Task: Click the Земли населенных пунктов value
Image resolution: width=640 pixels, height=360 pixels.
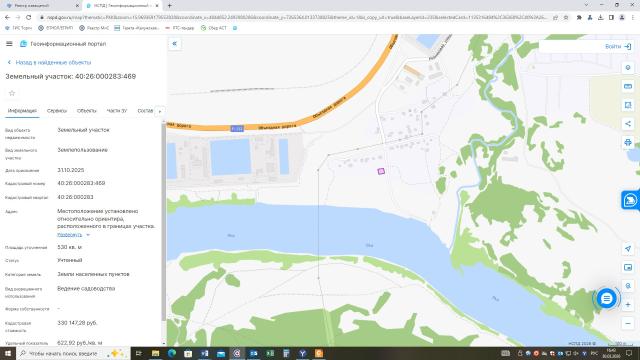Action: point(93,274)
